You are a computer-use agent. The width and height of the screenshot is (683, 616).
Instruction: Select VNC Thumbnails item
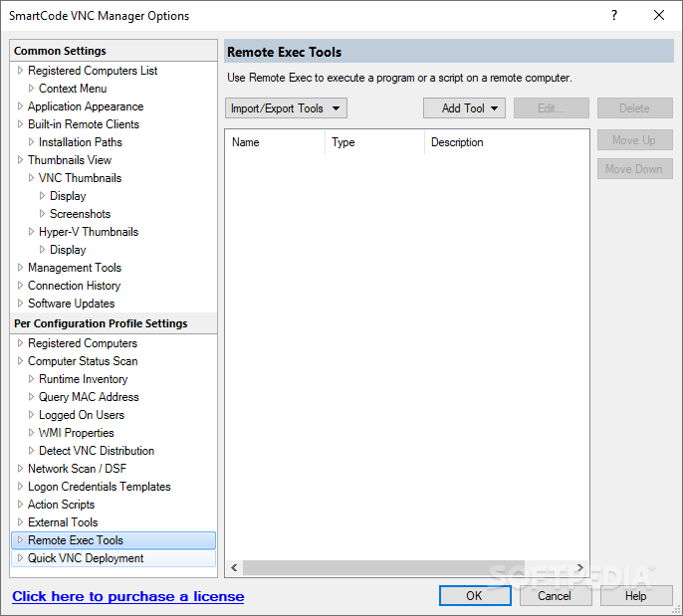coord(80,178)
